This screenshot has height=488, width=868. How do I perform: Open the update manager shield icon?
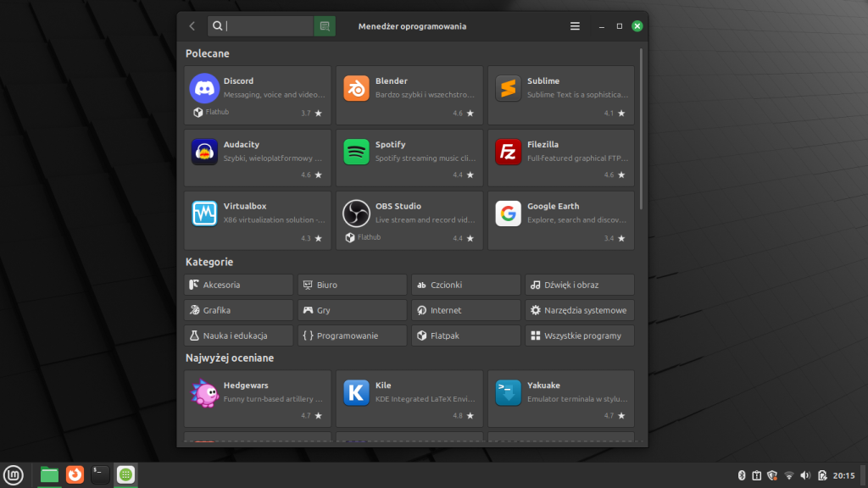pos(772,475)
